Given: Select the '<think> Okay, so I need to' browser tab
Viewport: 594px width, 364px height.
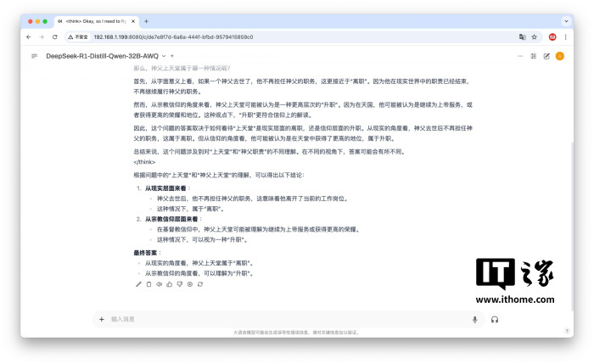Looking at the screenshot, I should tap(95, 20).
